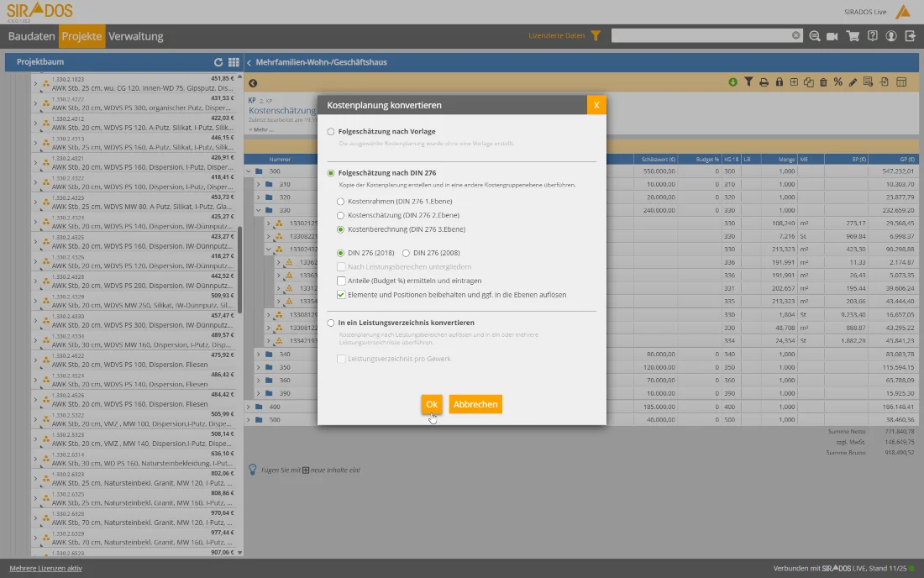Click the video camera icon
Image resolution: width=924 pixels, height=578 pixels.
pyautogui.click(x=832, y=36)
